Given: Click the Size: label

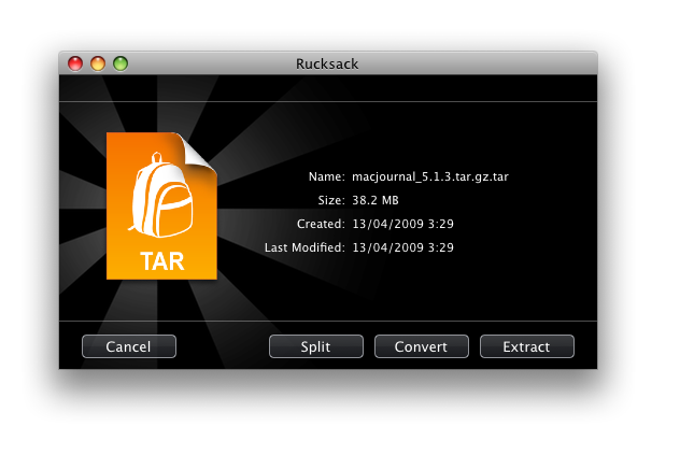Looking at the screenshot, I should coord(331,200).
